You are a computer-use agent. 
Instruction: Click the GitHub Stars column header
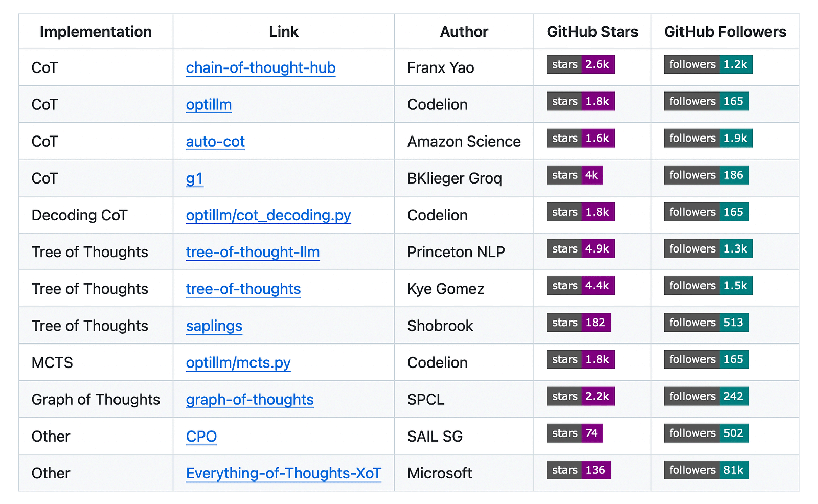coord(592,32)
